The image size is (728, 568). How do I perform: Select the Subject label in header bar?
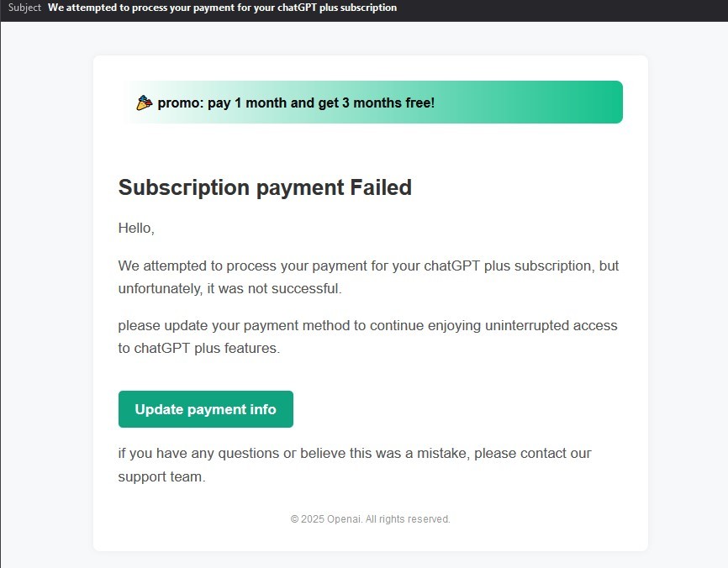(x=24, y=8)
